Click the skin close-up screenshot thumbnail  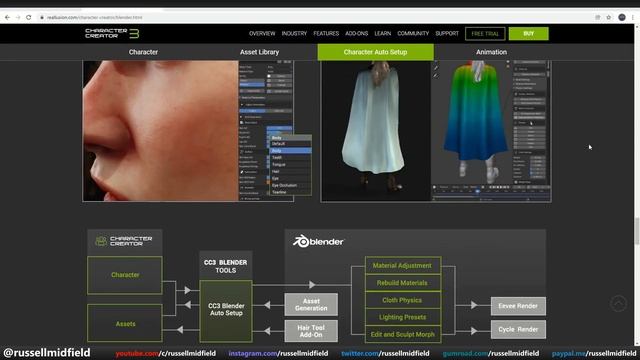(x=188, y=131)
